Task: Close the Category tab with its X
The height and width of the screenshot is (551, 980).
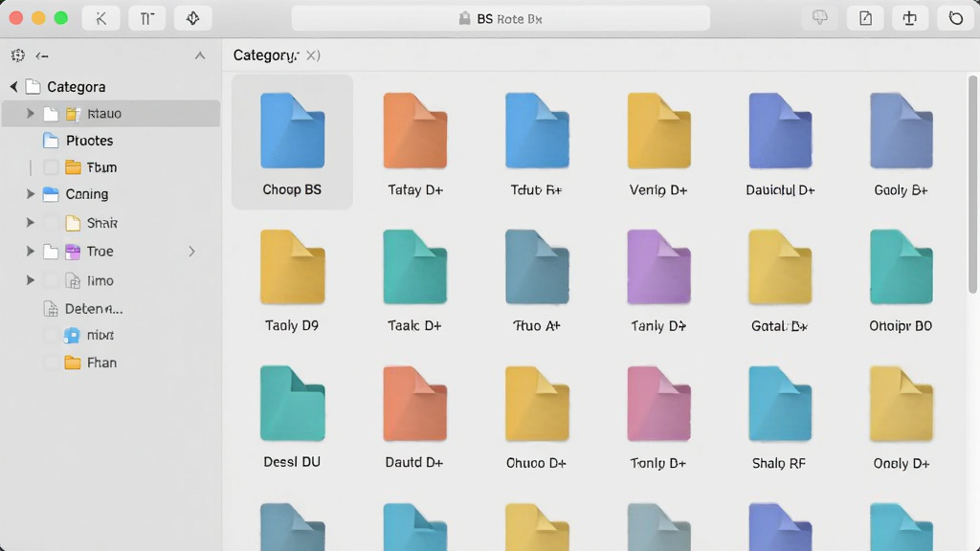Action: coord(313,55)
